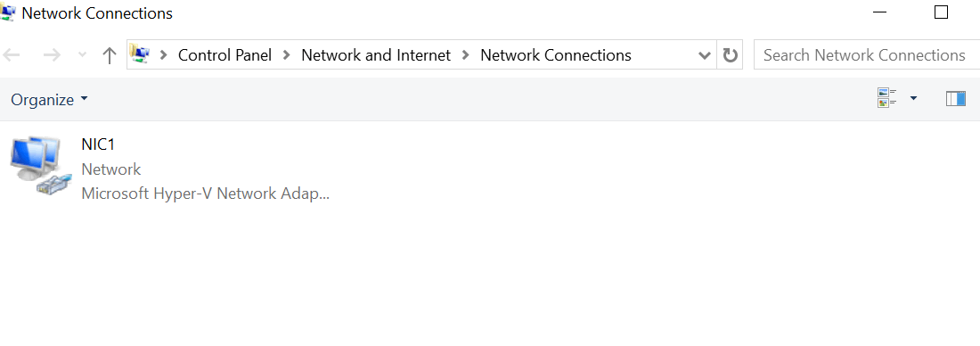Refresh the Network Connections view
980x346 pixels.
tap(730, 55)
